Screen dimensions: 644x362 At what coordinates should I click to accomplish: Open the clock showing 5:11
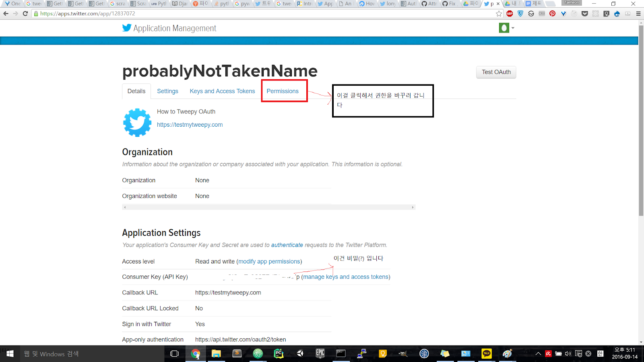pos(625,353)
